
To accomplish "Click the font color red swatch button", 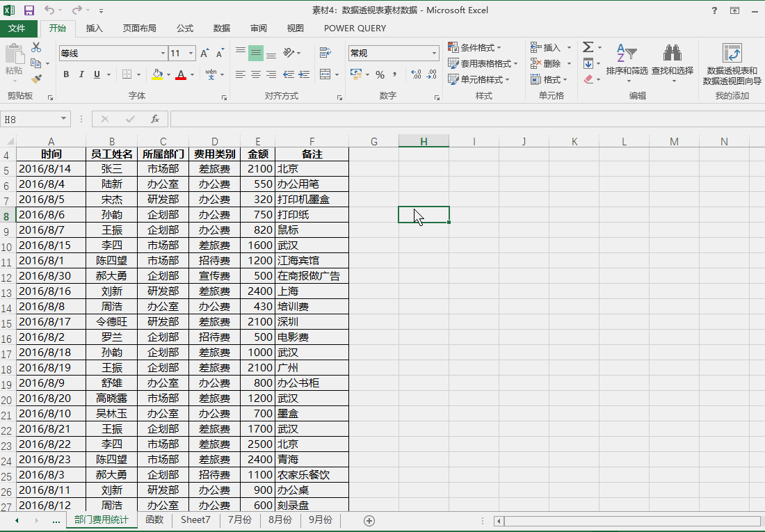I will [x=181, y=74].
